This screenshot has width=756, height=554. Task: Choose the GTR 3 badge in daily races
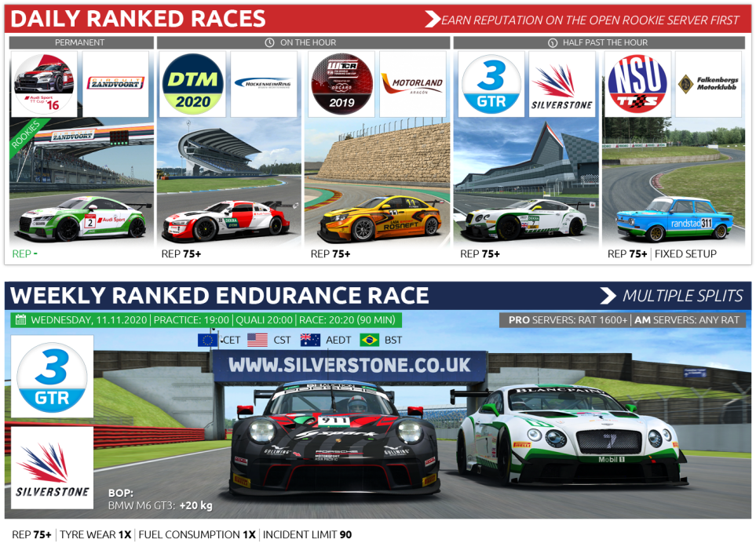(x=491, y=84)
